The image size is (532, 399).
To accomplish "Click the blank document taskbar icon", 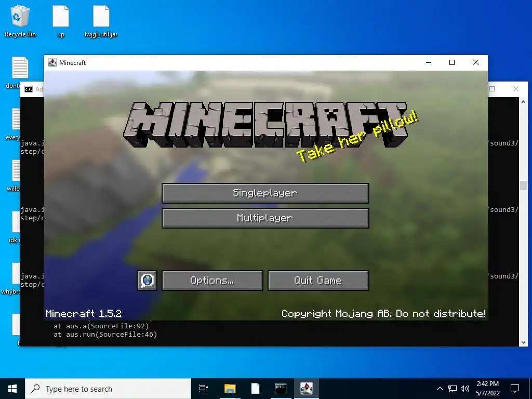I will tap(255, 389).
